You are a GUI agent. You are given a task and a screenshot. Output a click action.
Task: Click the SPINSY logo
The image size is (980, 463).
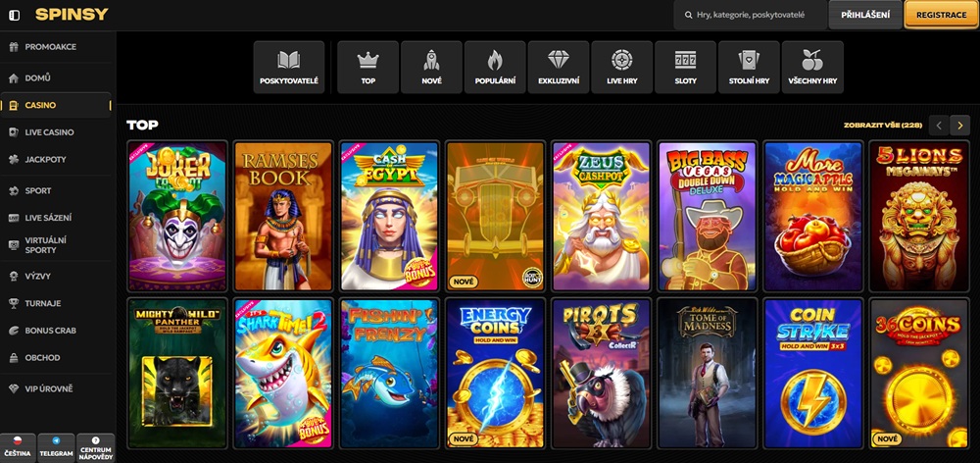click(72, 15)
